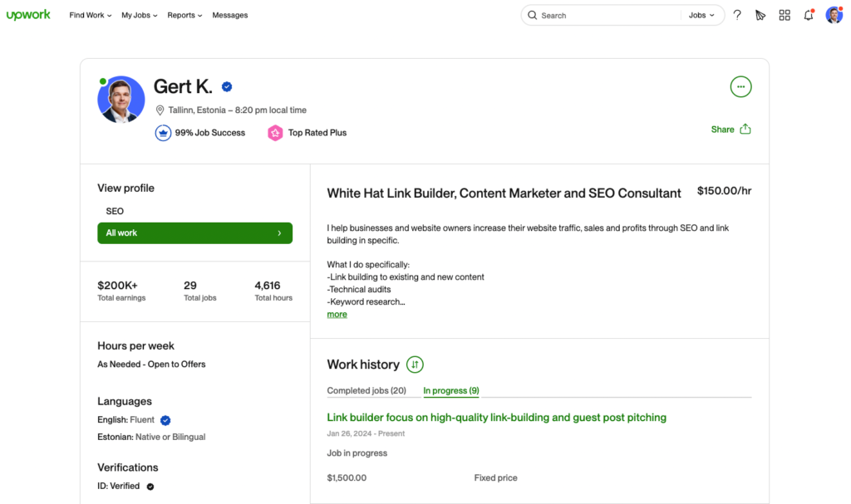Click the Share link
Viewport: 851px width, 504px height.
(x=722, y=130)
